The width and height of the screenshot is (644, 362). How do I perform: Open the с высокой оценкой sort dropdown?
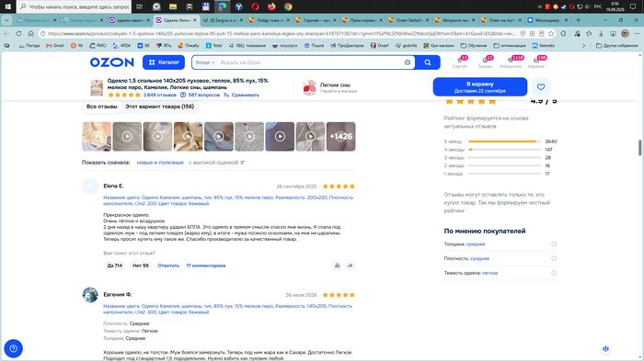tap(216, 163)
